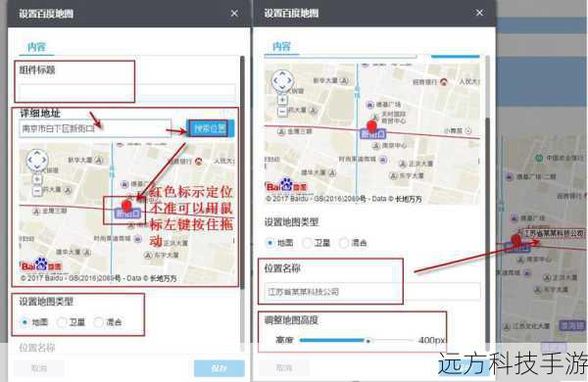Zoom in on the left dialog's map
Viewport: 588px width, 382px height.
point(37,179)
